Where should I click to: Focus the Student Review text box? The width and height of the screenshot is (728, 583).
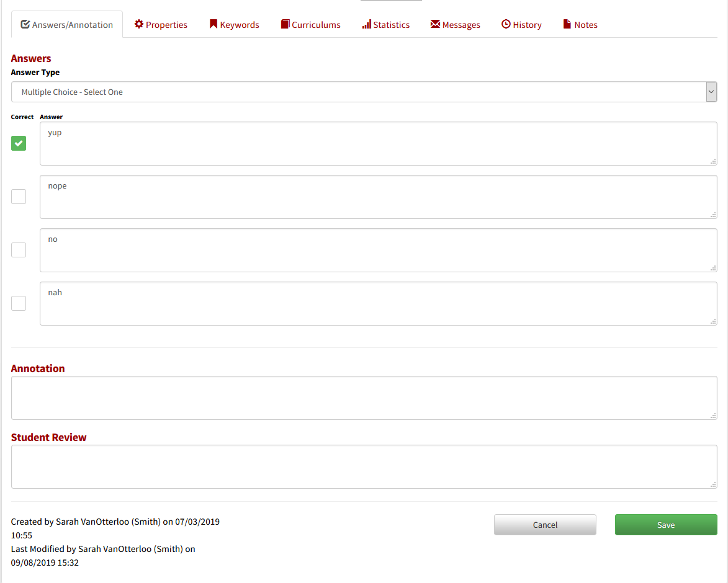[x=364, y=466]
